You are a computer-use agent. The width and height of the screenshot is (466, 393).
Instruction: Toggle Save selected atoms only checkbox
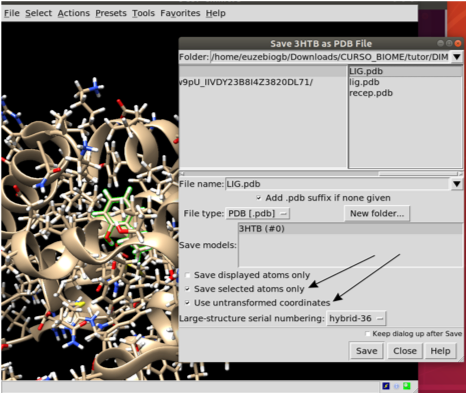(x=188, y=289)
